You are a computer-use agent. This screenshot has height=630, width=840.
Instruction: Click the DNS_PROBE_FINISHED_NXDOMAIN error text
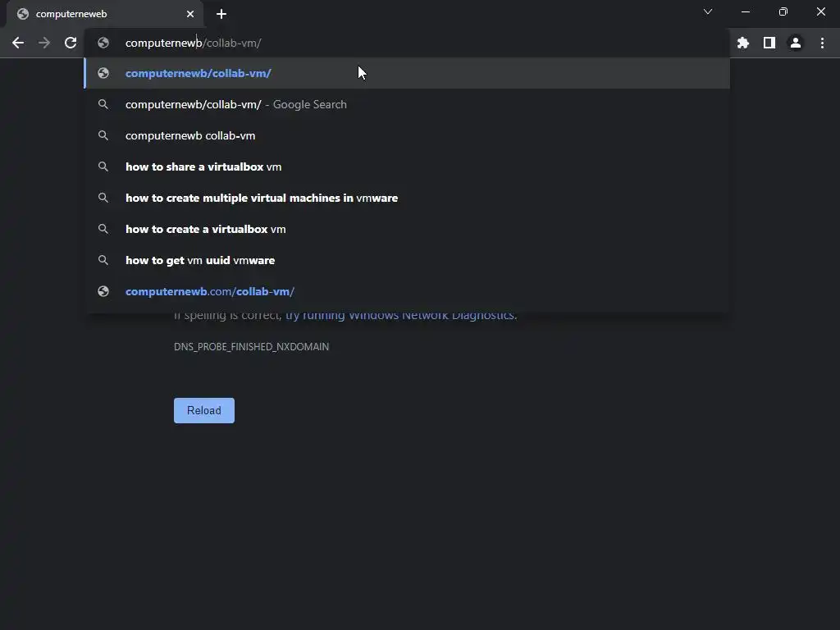point(251,347)
